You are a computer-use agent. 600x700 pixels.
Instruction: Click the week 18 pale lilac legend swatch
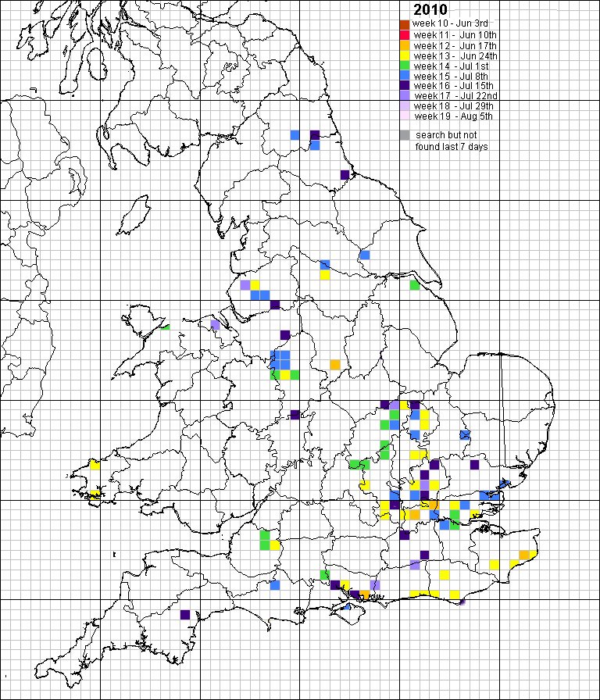click(x=405, y=105)
